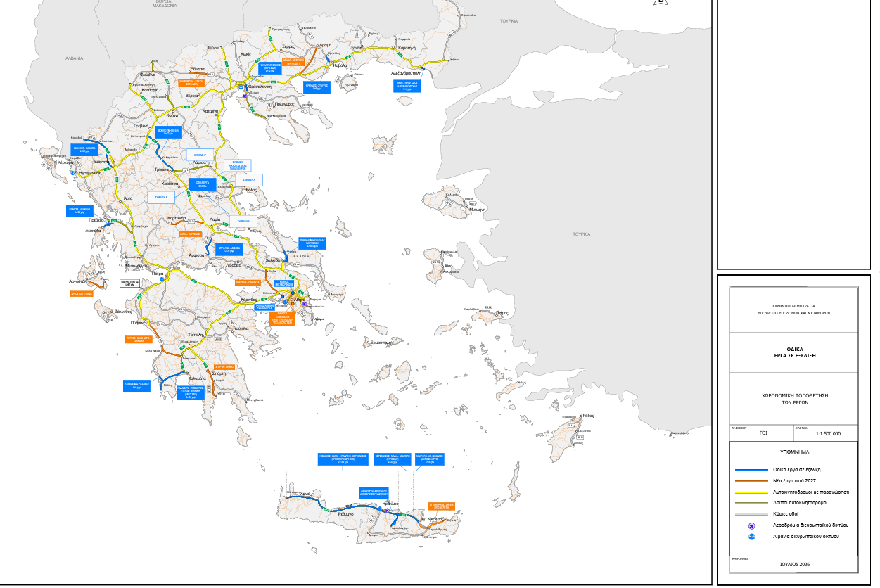Select the Κύριες οδοί legend entry text
The width and height of the screenshot is (880, 588).
tap(785, 514)
